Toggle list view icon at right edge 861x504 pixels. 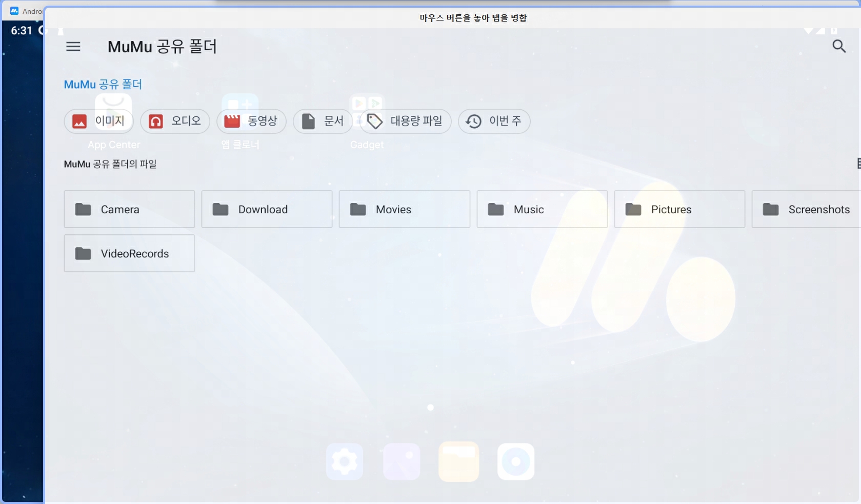pyautogui.click(x=858, y=164)
